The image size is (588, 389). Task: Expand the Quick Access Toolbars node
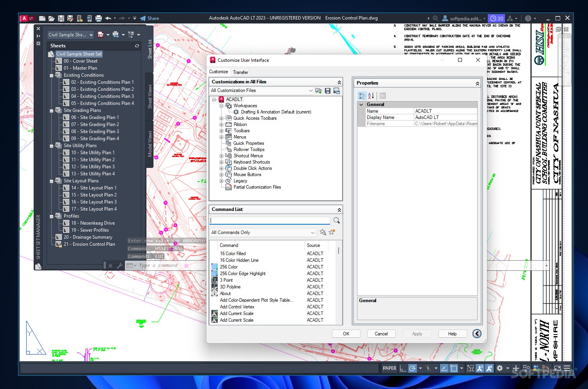pyautogui.click(x=221, y=118)
